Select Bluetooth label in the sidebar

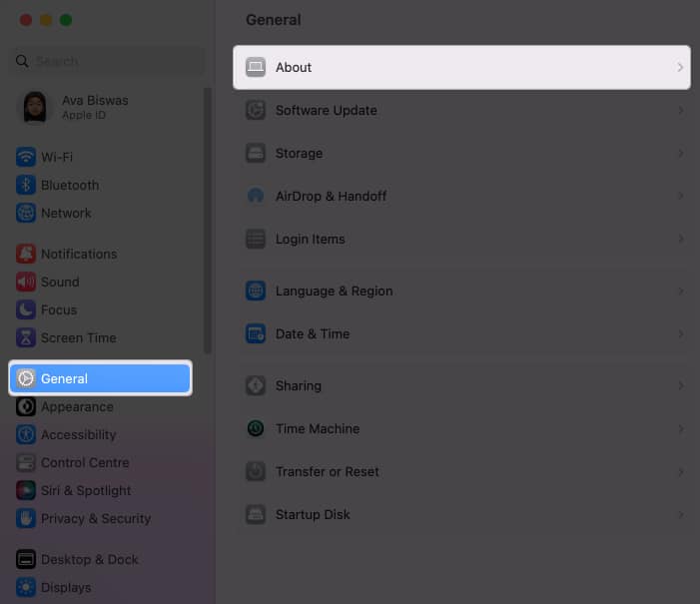point(70,186)
